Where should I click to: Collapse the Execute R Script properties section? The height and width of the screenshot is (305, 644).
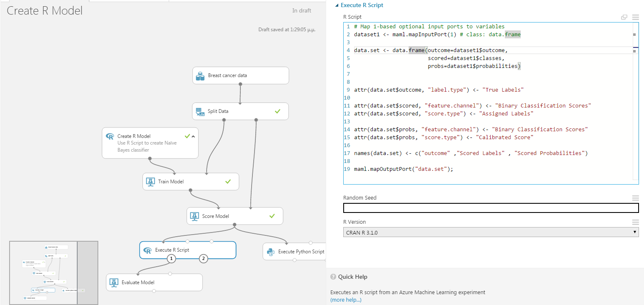pyautogui.click(x=337, y=5)
